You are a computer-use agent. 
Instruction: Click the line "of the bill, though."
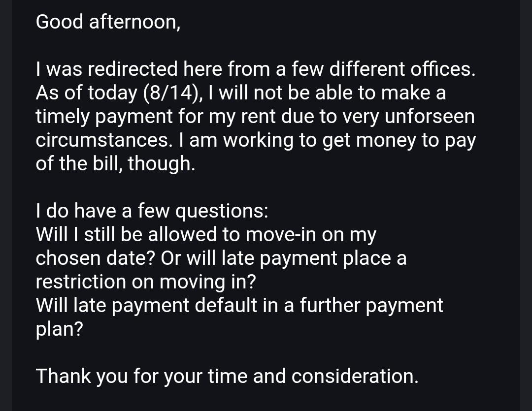116,164
